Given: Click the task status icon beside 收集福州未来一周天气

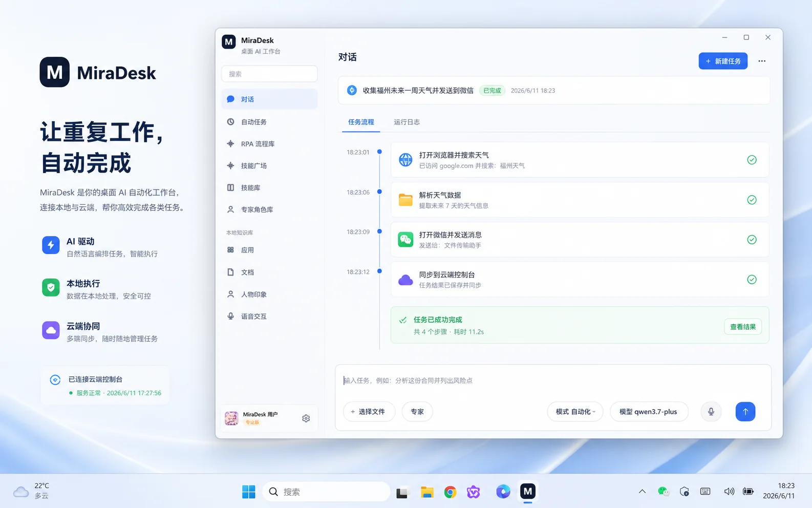Looking at the screenshot, I should [x=352, y=90].
